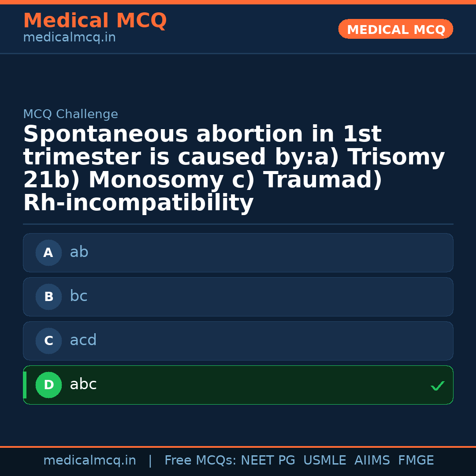Open the medicalmcq.in link in the footer
The height and width of the screenshot is (476, 476).
pyautogui.click(x=89, y=461)
